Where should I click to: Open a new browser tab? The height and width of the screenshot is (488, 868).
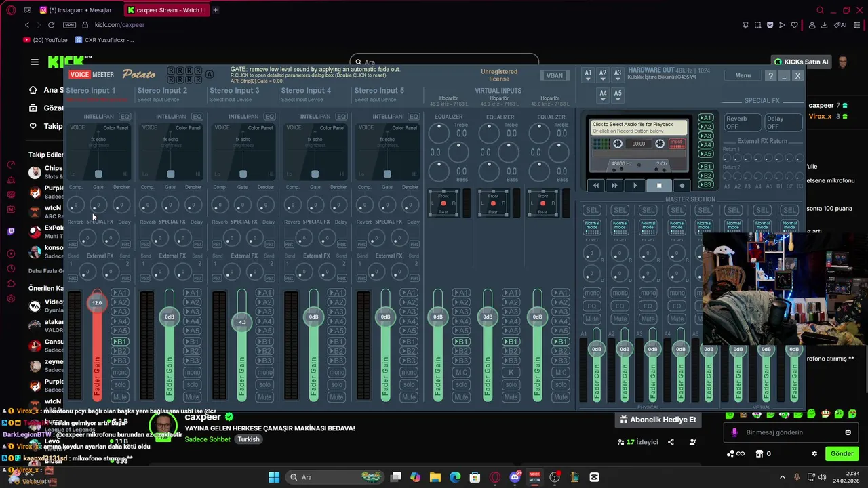click(216, 10)
